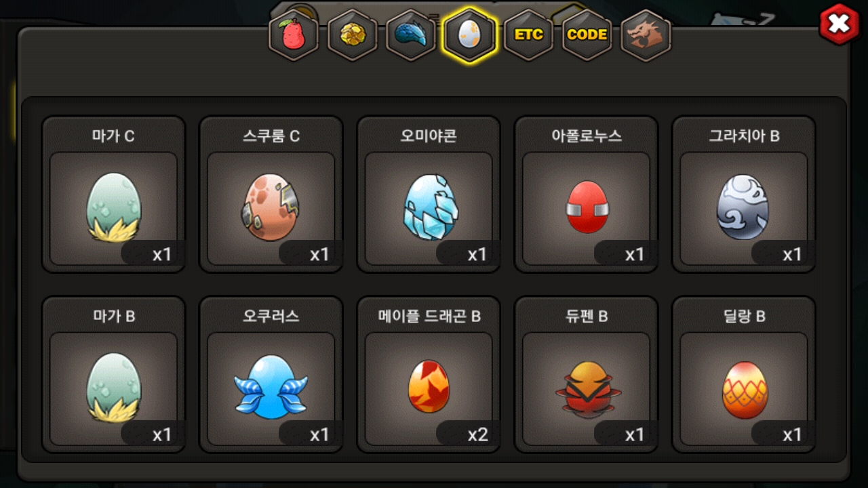This screenshot has height=488, width=868.
Task: Open the blue feather tab
Action: [x=411, y=35]
